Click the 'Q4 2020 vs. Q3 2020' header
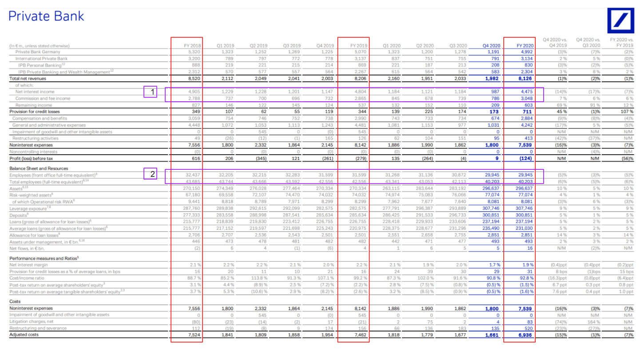This screenshot has width=644, height=355. click(x=588, y=43)
